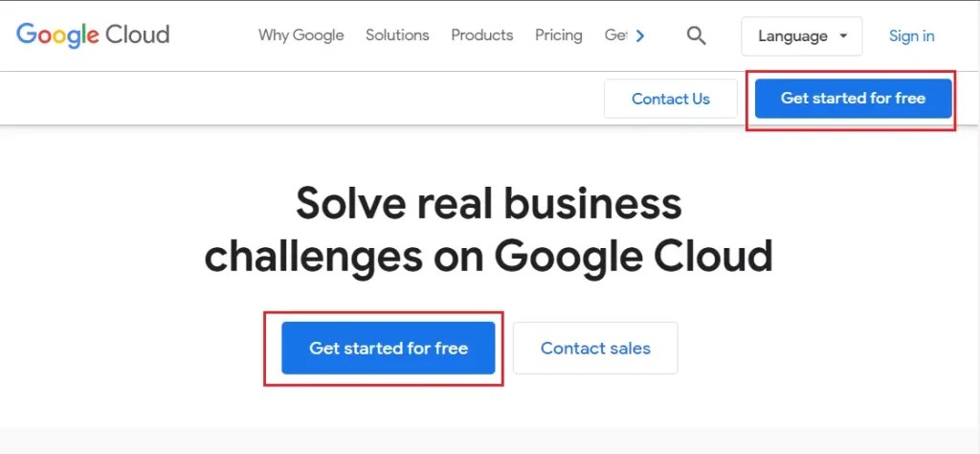Click the header bar Get started for free button
The width and height of the screenshot is (980, 454).
tap(853, 99)
